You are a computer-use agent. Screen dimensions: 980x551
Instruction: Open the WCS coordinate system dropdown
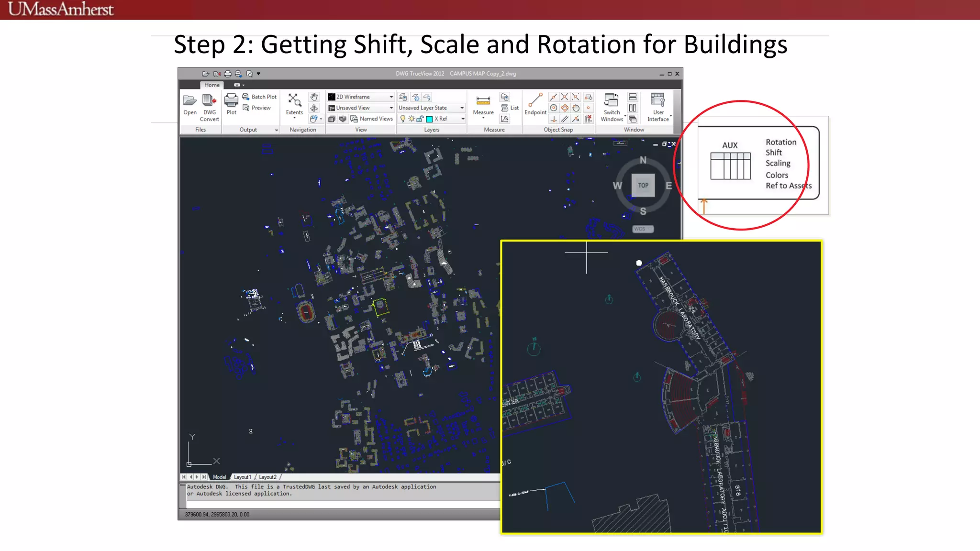[643, 229]
